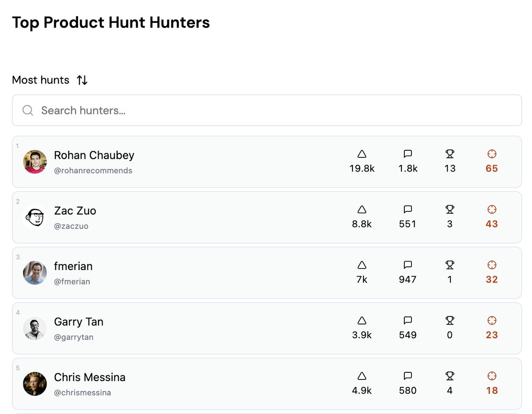Click the target hunts icon for Rohan Chaubey
The height and width of the screenshot is (414, 532).
coord(492,154)
